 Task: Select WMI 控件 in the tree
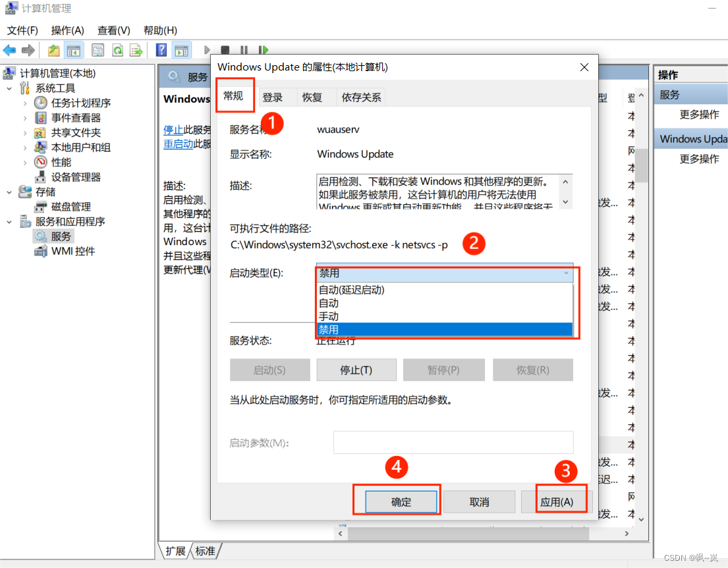pyautogui.click(x=73, y=251)
